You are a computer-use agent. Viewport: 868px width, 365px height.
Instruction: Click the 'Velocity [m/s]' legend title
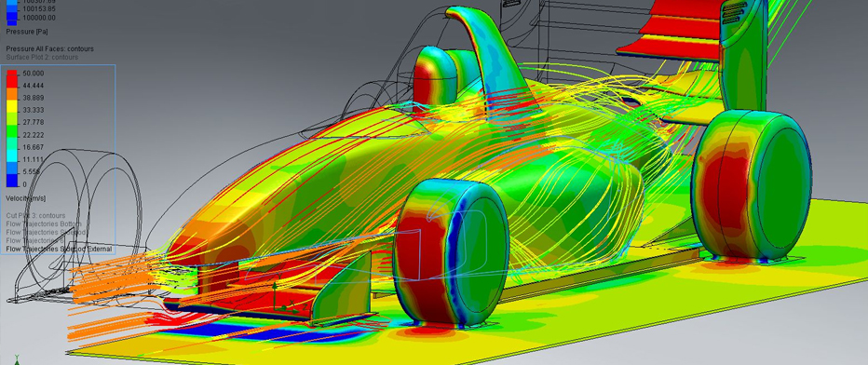25,198
